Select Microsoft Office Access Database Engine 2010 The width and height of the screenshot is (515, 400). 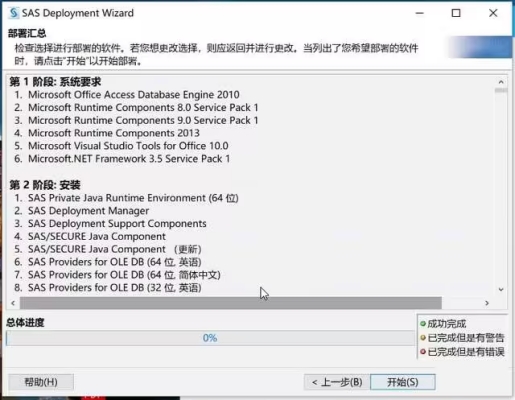click(134, 95)
